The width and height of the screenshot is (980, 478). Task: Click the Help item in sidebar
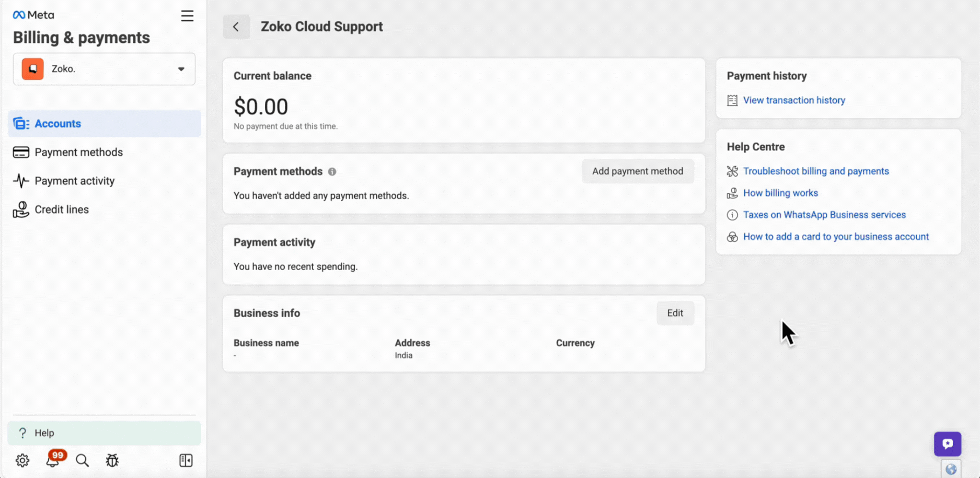pyautogui.click(x=104, y=433)
